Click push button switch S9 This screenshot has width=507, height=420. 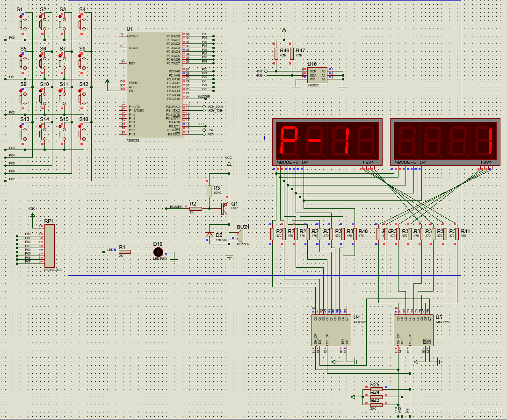click(22, 99)
